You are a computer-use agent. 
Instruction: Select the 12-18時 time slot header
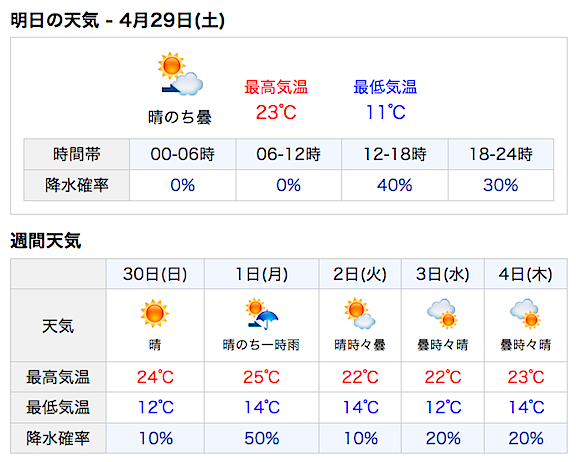395,154
